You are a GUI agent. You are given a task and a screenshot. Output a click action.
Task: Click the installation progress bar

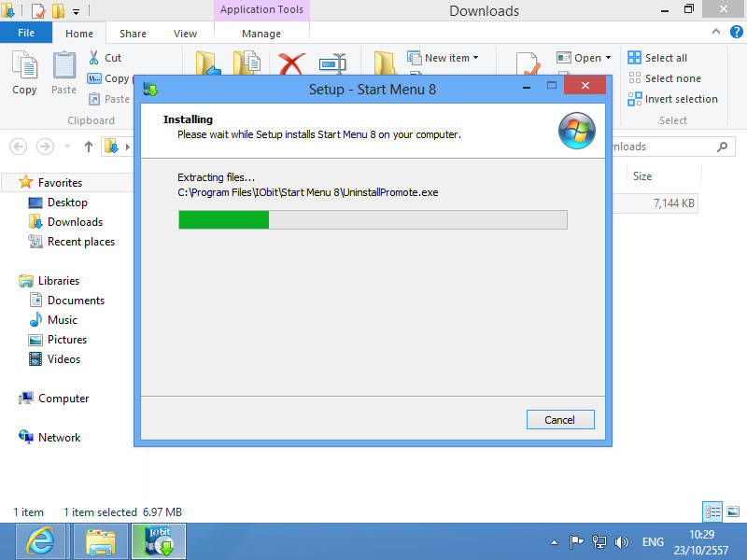coord(373,220)
